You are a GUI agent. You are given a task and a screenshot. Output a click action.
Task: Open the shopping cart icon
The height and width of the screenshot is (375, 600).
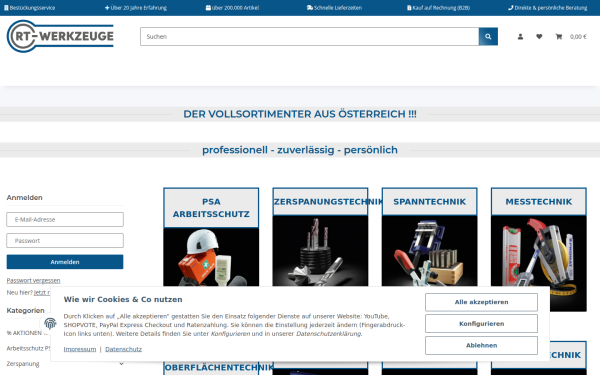pyautogui.click(x=559, y=37)
